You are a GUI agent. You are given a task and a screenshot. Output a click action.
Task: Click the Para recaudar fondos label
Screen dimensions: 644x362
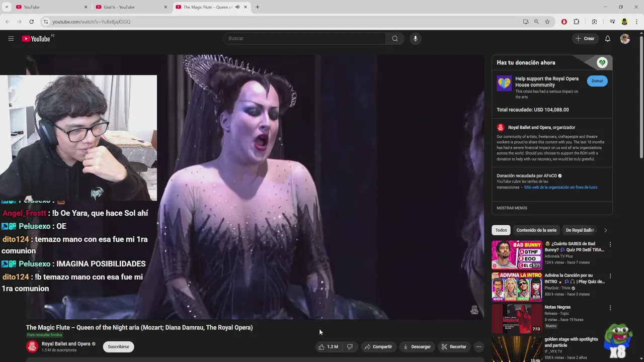[45, 335]
